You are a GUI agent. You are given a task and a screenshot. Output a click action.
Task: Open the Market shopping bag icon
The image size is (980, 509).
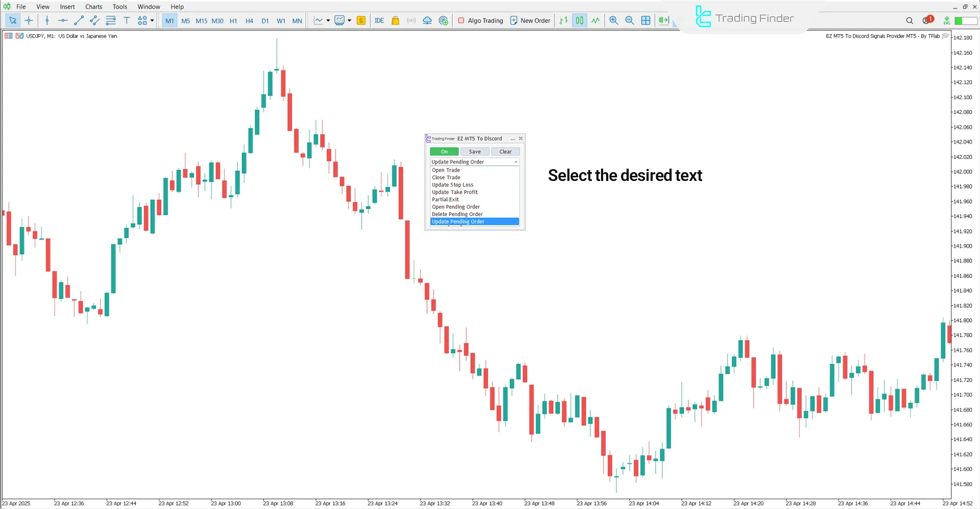coord(395,20)
